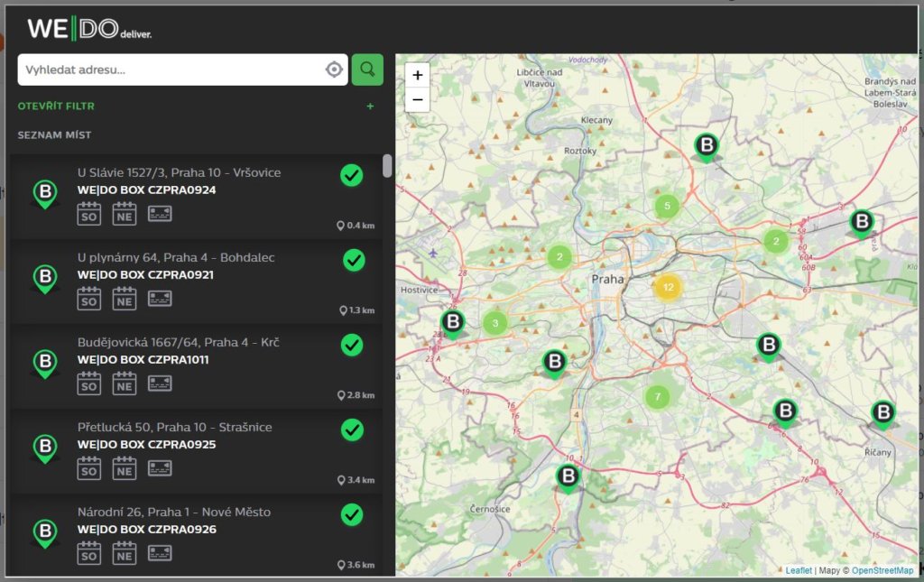
Task: Click the NE Sunday icon in CZPRA0926 row
Action: pyautogui.click(x=125, y=553)
